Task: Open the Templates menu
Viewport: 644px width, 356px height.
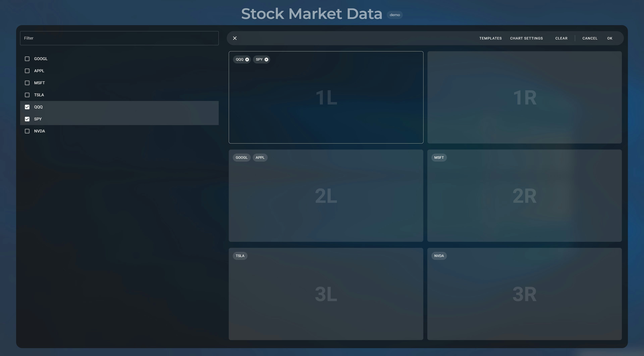Action: coord(490,38)
